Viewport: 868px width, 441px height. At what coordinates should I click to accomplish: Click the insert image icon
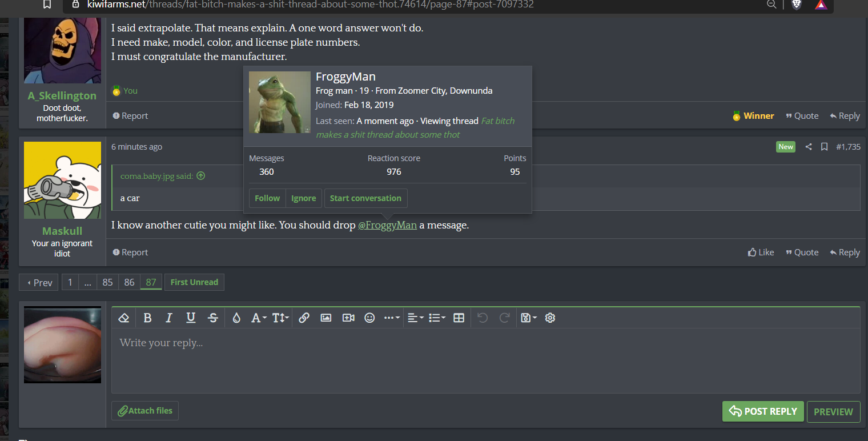tap(326, 318)
